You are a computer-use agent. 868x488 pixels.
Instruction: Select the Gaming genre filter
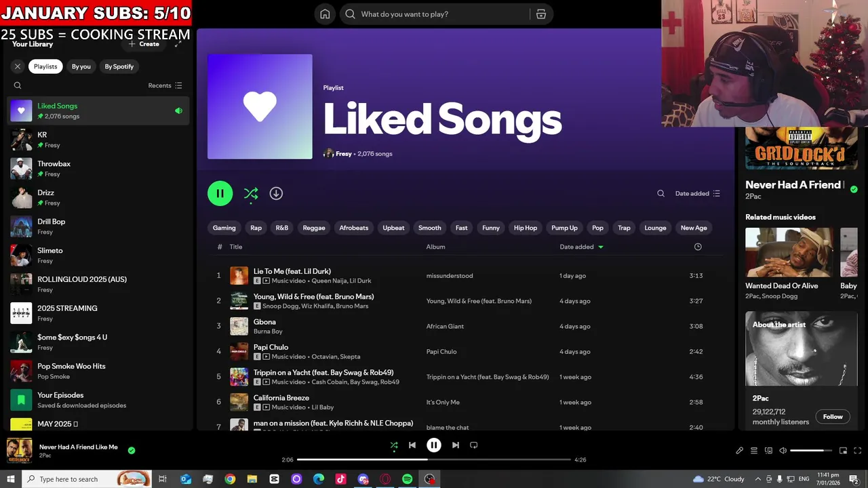pos(224,228)
